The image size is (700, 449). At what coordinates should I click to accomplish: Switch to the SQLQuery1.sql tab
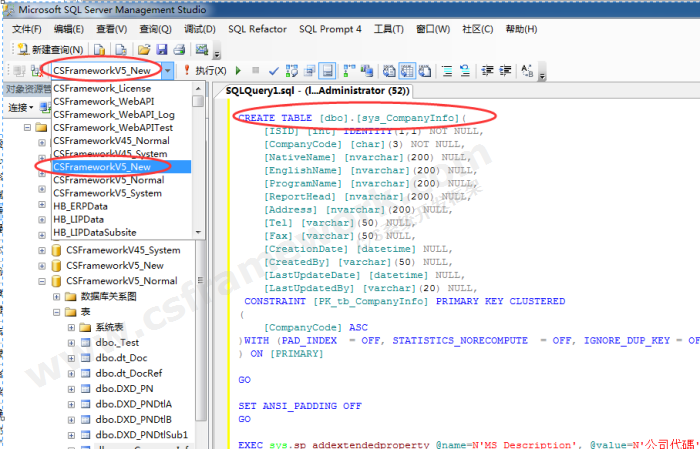(310, 91)
